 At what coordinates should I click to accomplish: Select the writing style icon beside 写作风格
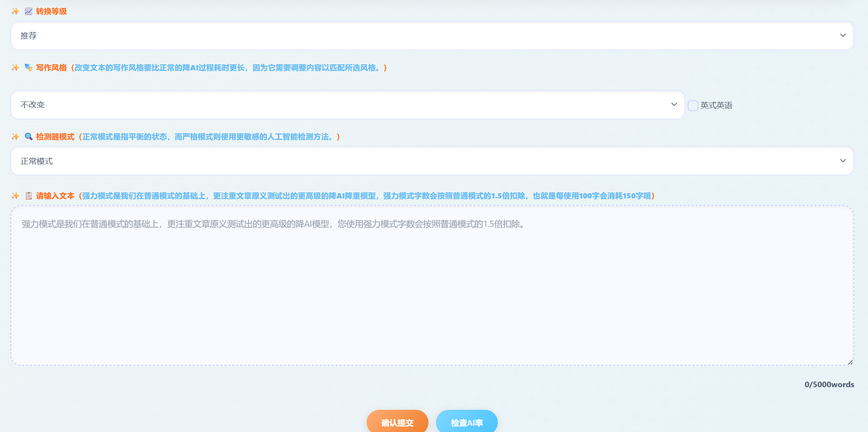[28, 68]
